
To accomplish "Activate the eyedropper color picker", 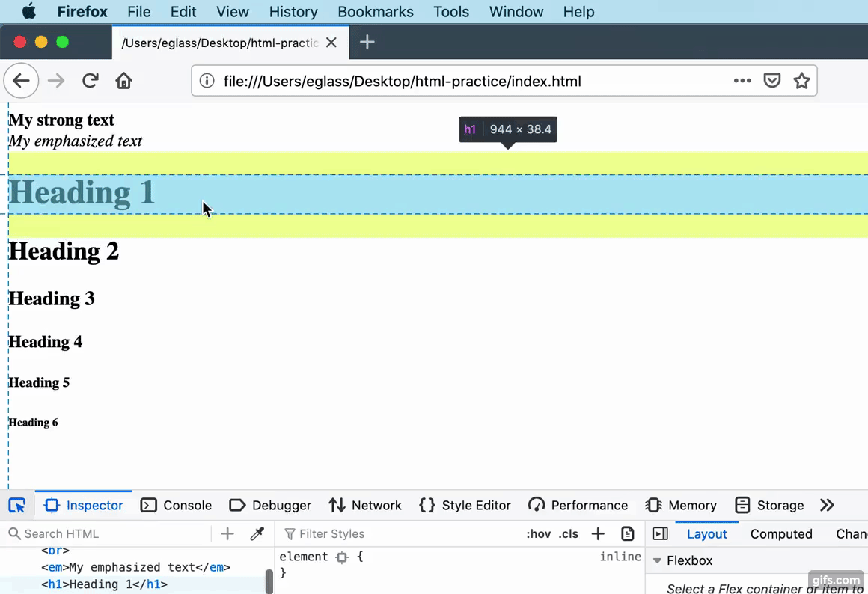I will [x=257, y=533].
